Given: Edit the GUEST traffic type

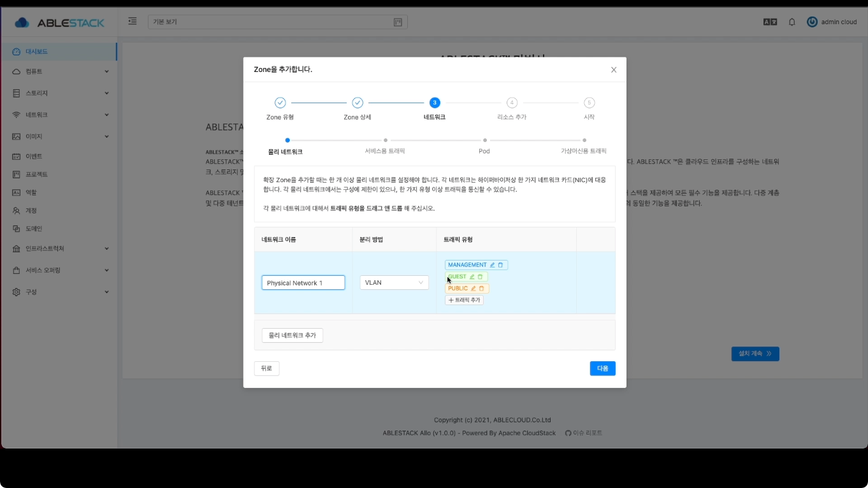Looking at the screenshot, I should pyautogui.click(x=472, y=276).
